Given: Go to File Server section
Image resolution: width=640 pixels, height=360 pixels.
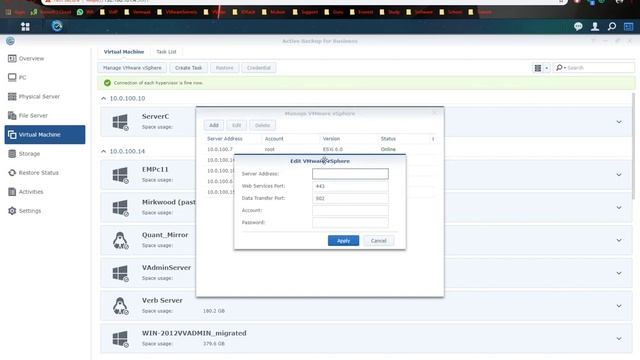Looking at the screenshot, I should click(45, 116).
